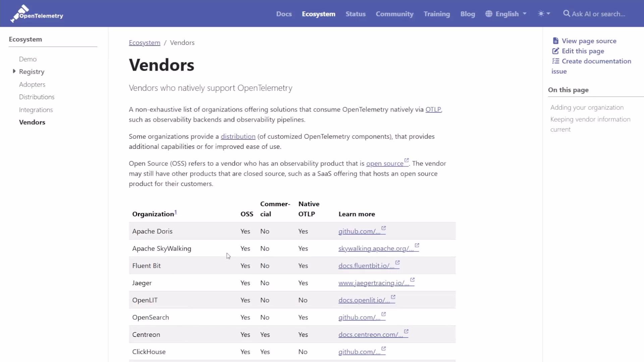Viewport: 644px width, 362px height.
Task: Follow the OTLP link
Action: click(433, 109)
